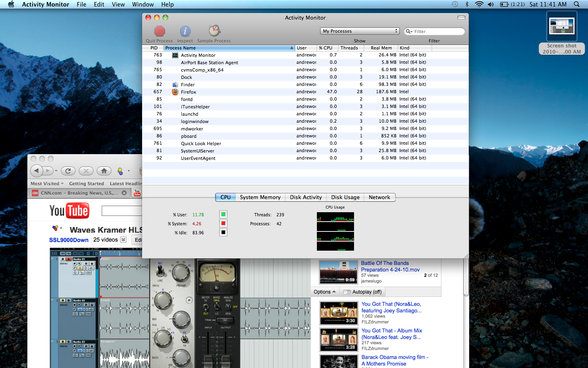Click the Sample Process icon
Screen dimensions: 588x368
click(214, 31)
